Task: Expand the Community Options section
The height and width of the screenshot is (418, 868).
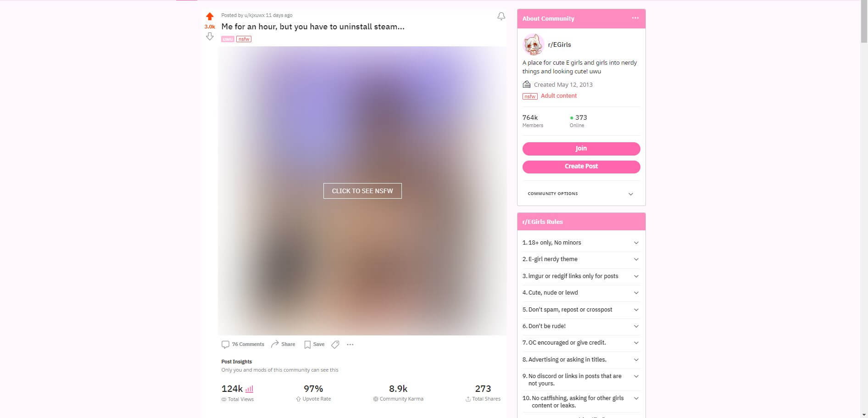Action: (x=581, y=194)
